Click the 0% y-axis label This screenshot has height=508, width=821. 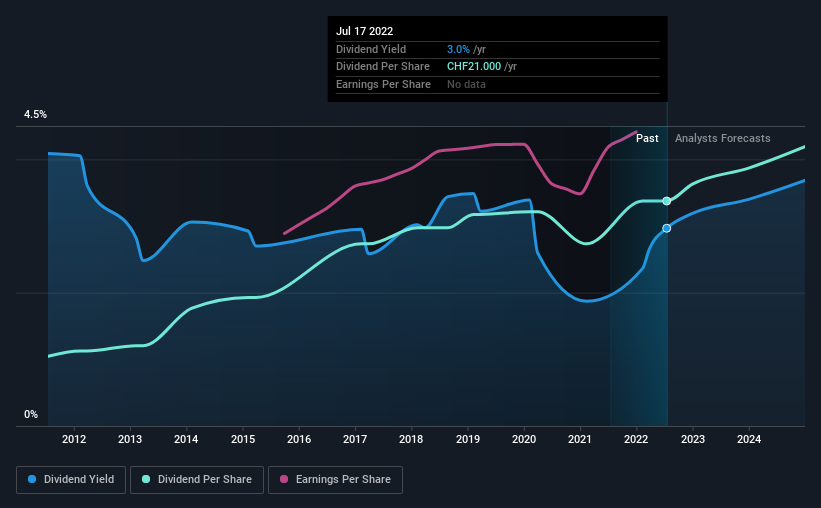[x=31, y=414]
